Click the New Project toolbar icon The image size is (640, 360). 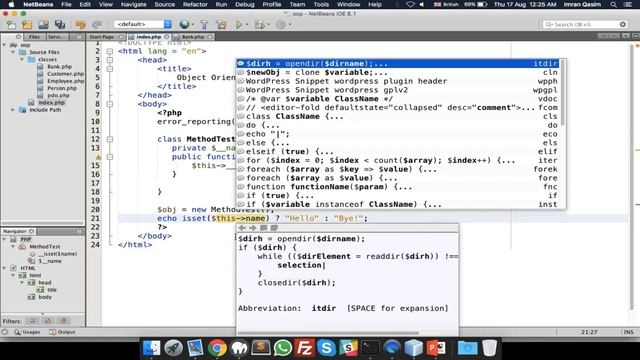[x=27, y=24]
